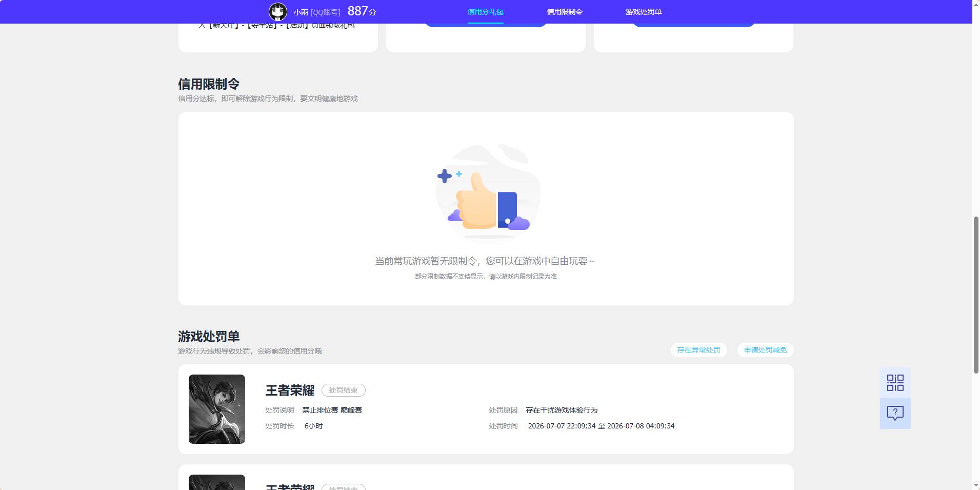Click the 887分 credit score

pos(362,11)
